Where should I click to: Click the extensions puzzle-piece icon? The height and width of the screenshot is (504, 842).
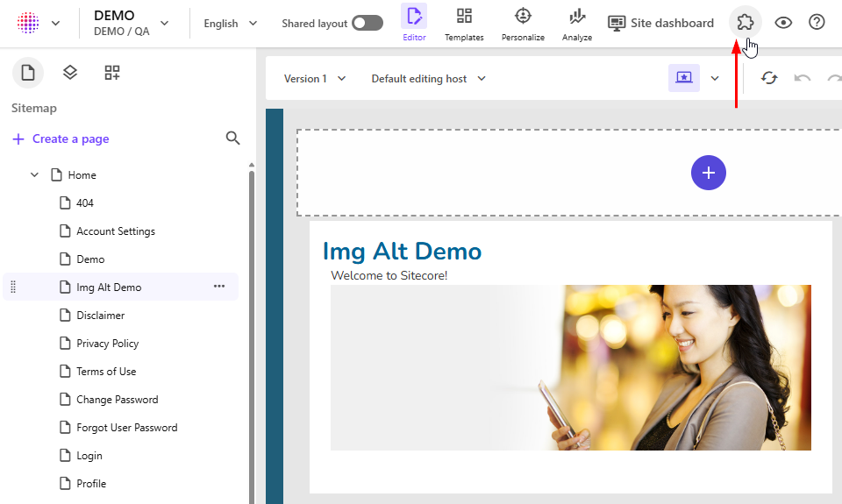[746, 22]
